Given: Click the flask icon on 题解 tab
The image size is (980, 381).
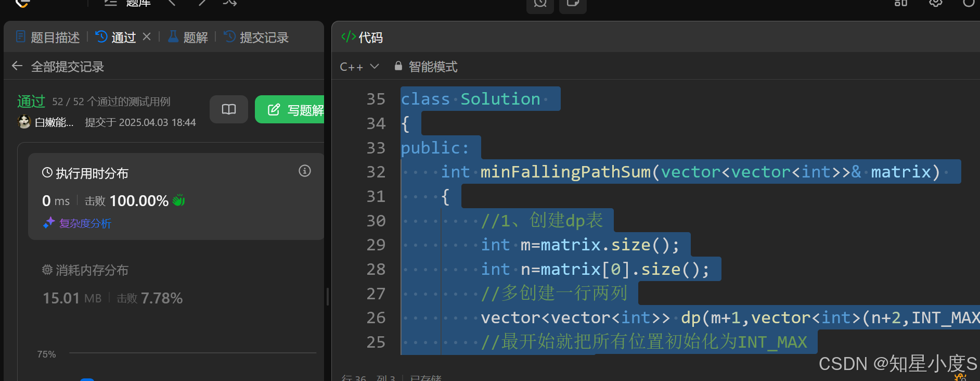Looking at the screenshot, I should point(173,36).
